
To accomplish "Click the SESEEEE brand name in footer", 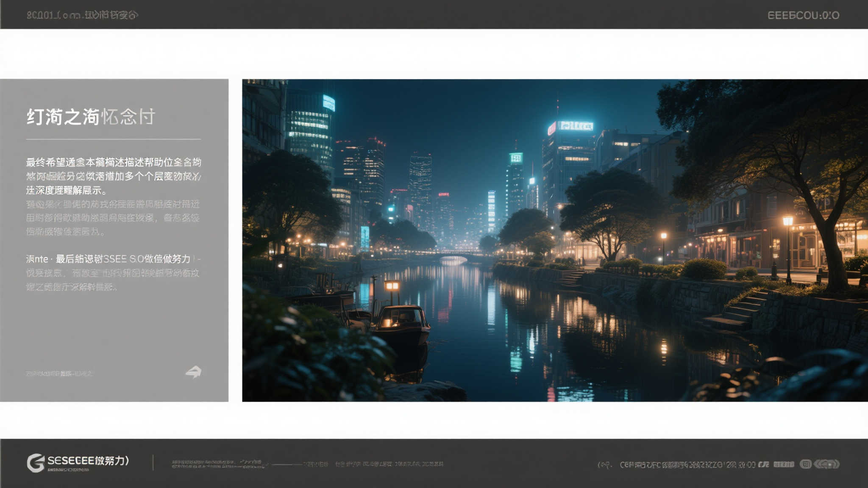I will click(x=88, y=460).
